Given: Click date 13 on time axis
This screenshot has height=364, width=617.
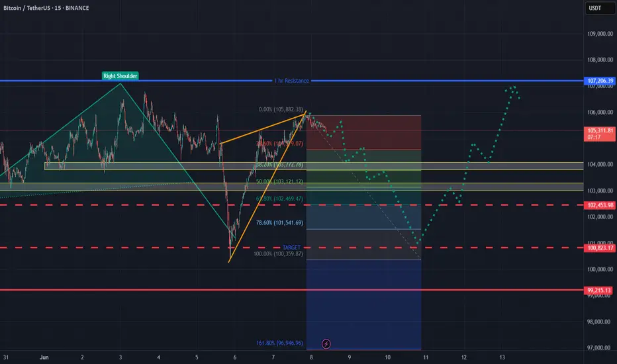Looking at the screenshot, I should pos(502,357).
